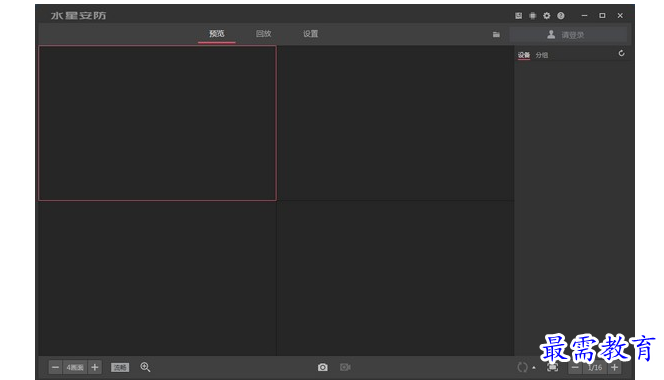Take a snapshot with camera icon
This screenshot has width=664, height=380.
323,367
